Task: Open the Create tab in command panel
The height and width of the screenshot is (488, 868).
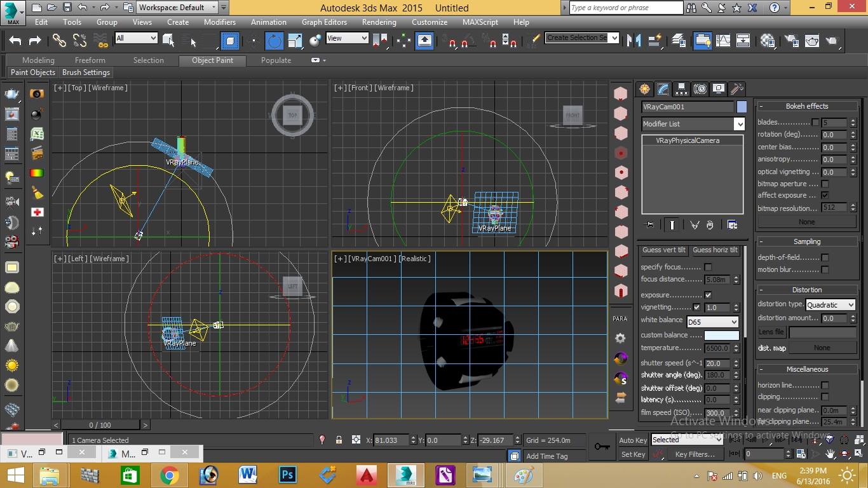Action: pyautogui.click(x=645, y=89)
